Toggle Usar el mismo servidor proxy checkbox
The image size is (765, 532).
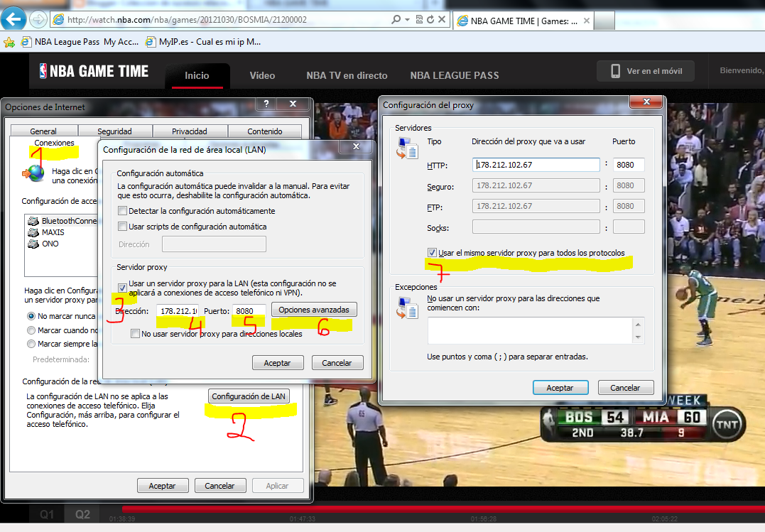[432, 253]
